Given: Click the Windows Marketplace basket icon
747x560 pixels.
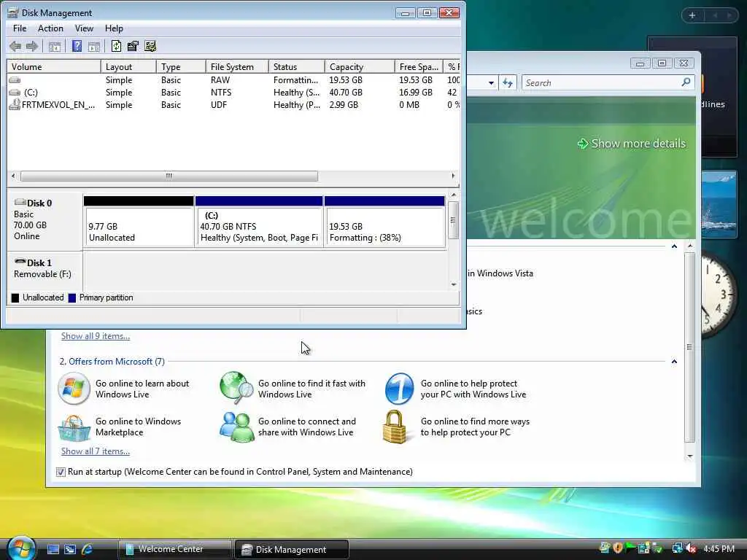Looking at the screenshot, I should (74, 427).
